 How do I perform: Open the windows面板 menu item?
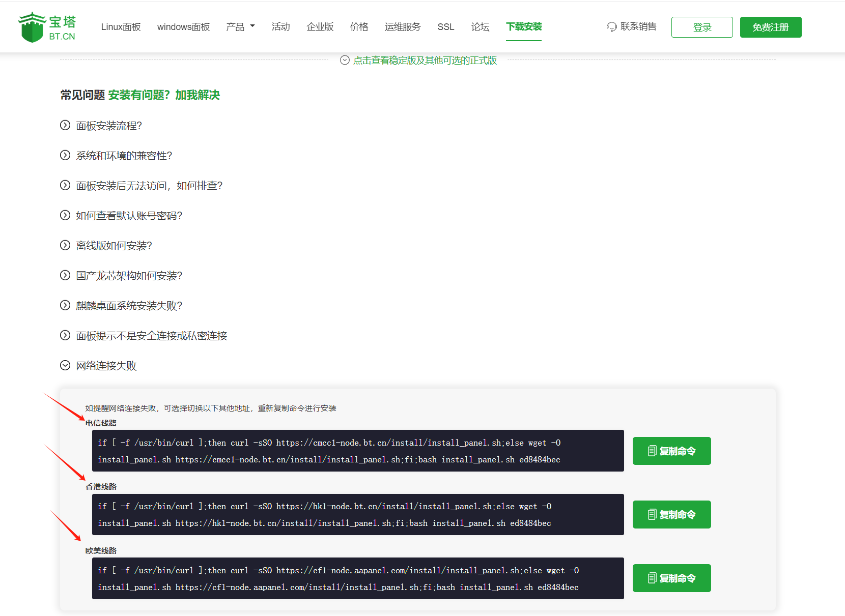[183, 27]
